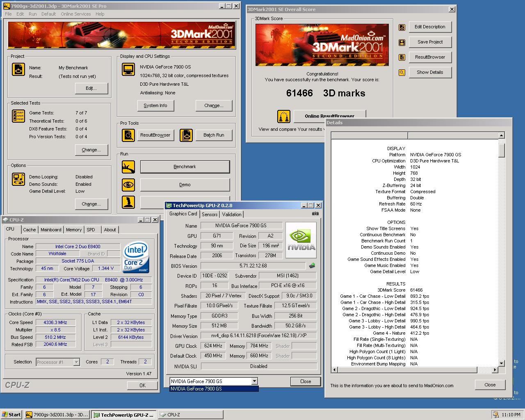Click the Batch Run button
Screen dimensions: 525x420
click(214, 135)
